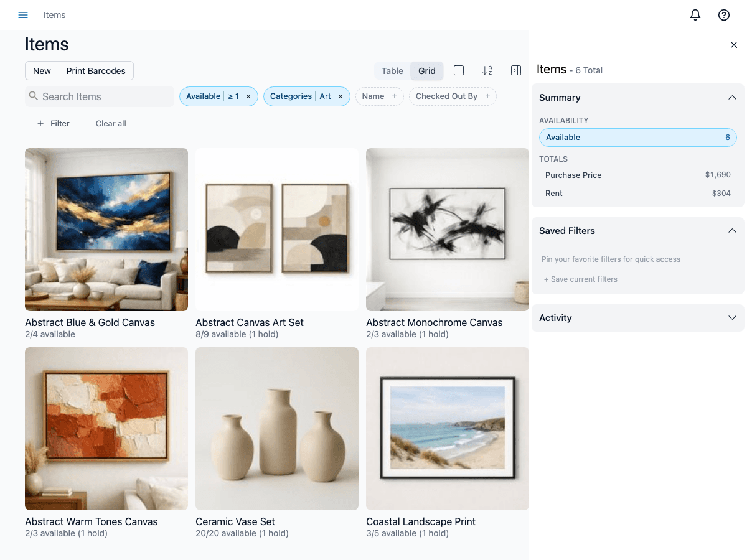
Task: Click the Print Barcodes button
Action: pyautogui.click(x=96, y=71)
